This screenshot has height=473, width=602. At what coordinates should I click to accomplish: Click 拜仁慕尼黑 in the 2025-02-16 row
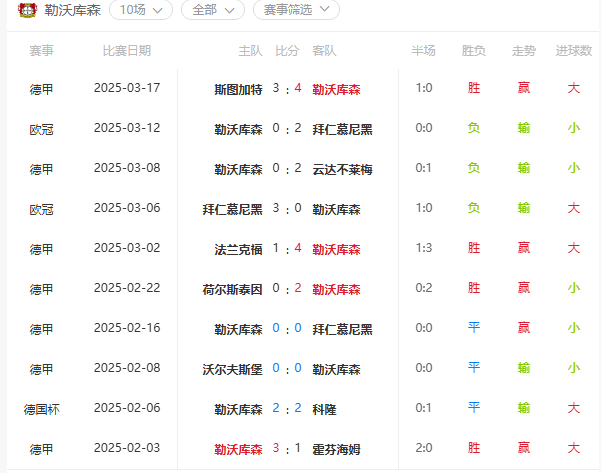point(342,329)
